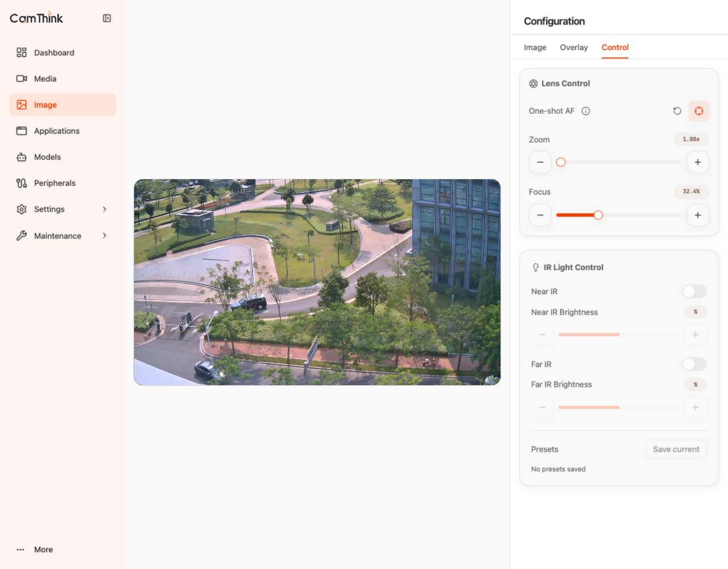Viewport: 728px width, 569px height.
Task: Click the IR Light Control bulb icon
Action: pos(536,267)
